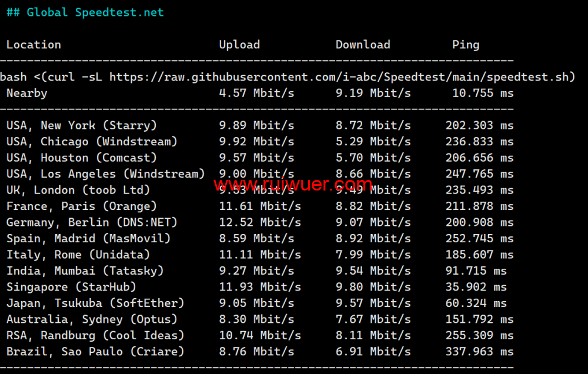588x374 pixels.
Task: Click the Download column header
Action: (363, 45)
